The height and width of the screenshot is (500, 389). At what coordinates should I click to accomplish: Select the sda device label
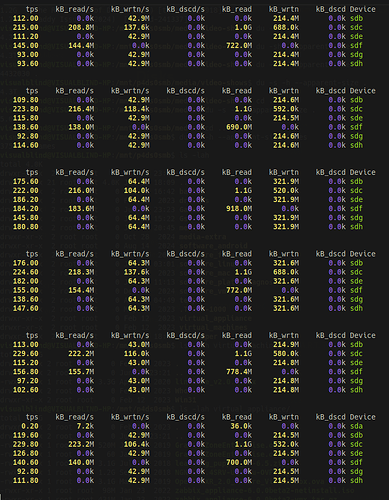click(x=356, y=426)
